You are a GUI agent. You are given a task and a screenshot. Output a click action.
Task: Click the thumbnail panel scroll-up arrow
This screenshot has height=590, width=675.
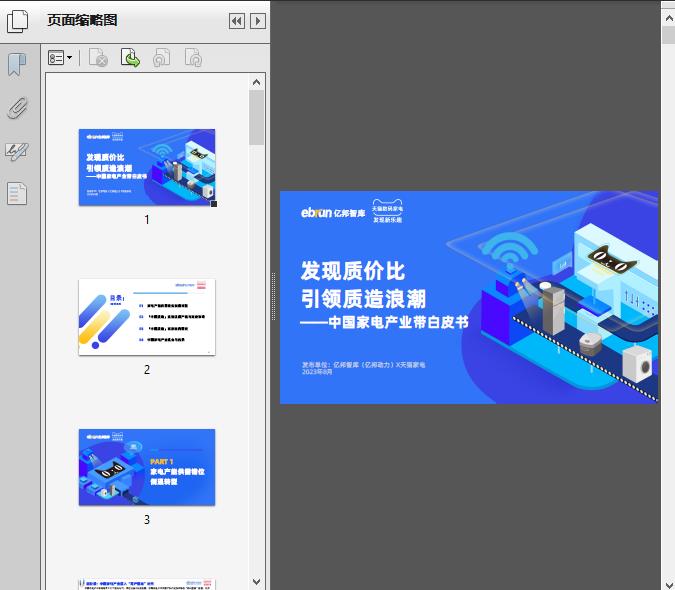(257, 82)
